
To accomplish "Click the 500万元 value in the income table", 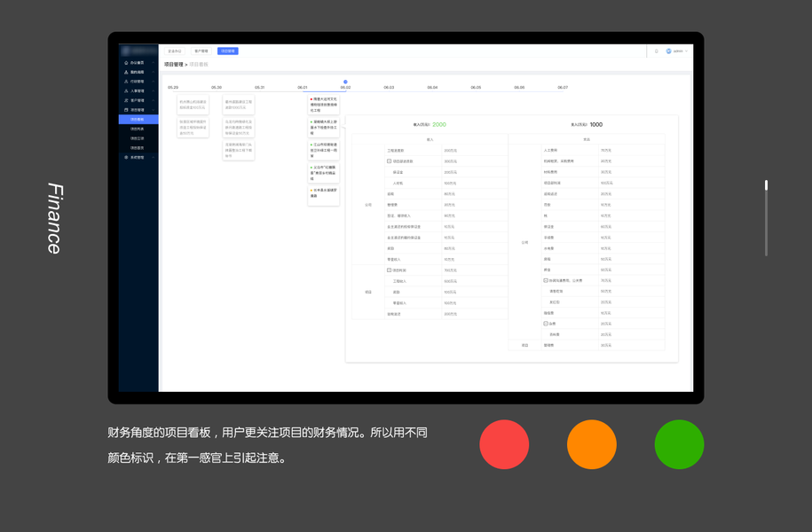I will [x=450, y=282].
